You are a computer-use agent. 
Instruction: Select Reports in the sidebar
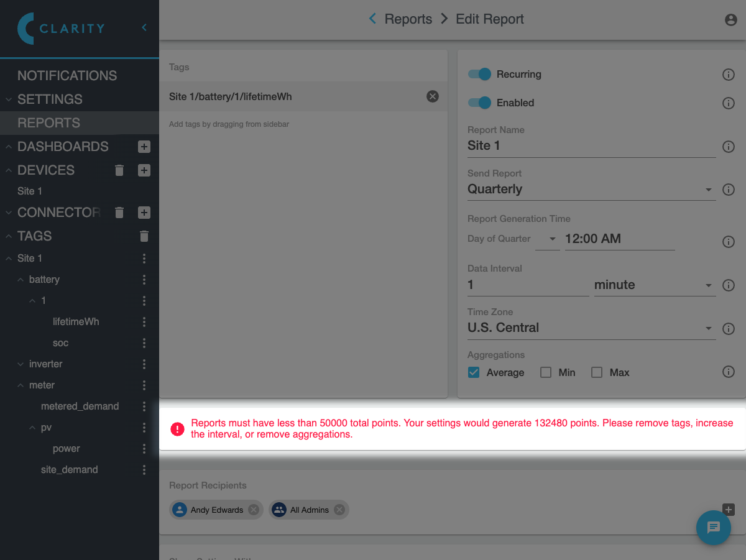(48, 123)
